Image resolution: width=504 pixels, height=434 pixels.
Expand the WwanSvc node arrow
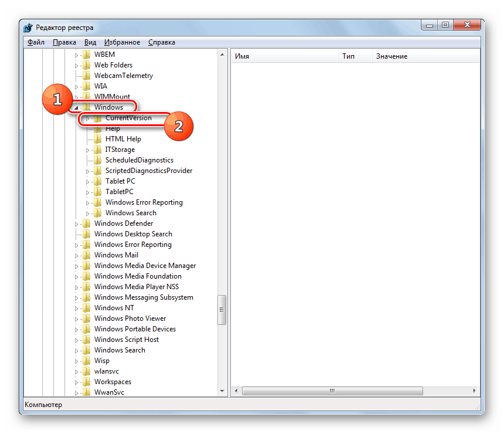tap(76, 393)
